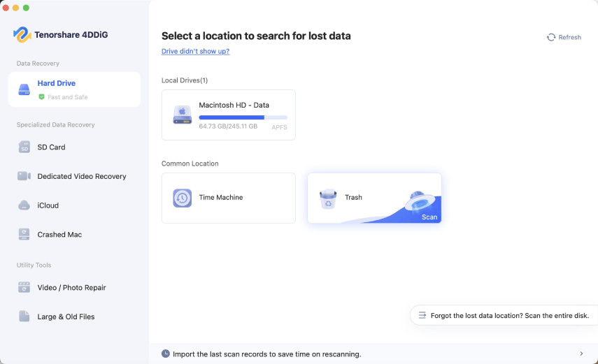Screen dimensions: 598x364
Task: Click 'Forgot the lost data location?' button
Action: click(504, 315)
